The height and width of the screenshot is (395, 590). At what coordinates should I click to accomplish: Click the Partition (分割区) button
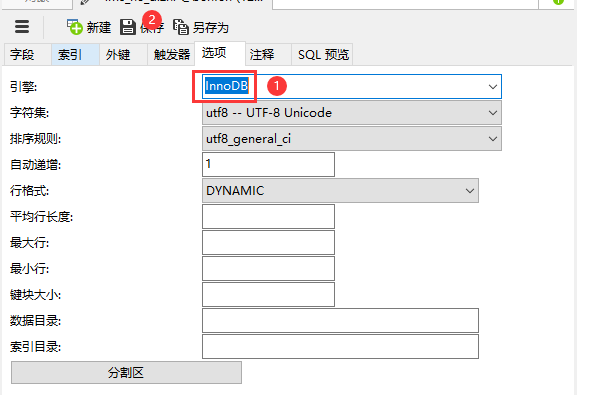126,373
